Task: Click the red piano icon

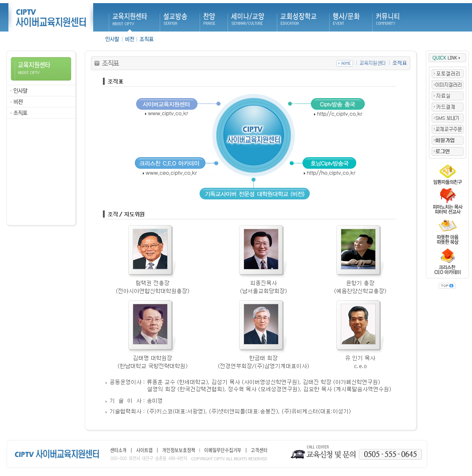Action: [447, 195]
